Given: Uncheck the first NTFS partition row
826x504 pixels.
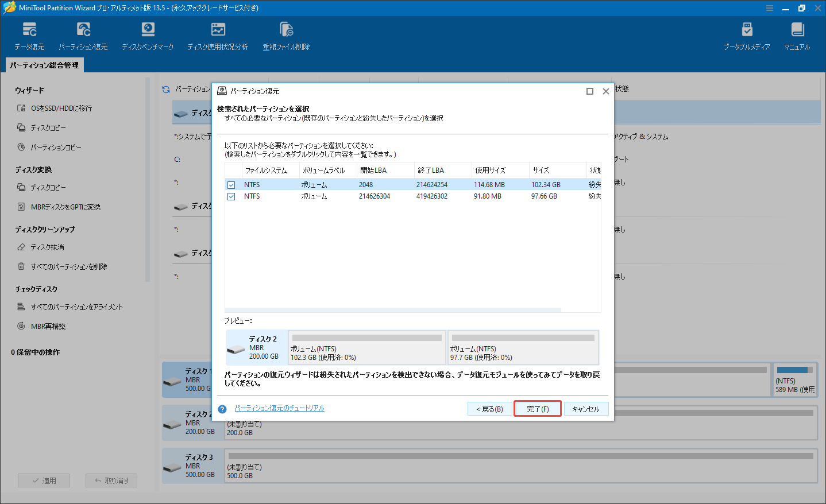Looking at the screenshot, I should pos(231,184).
